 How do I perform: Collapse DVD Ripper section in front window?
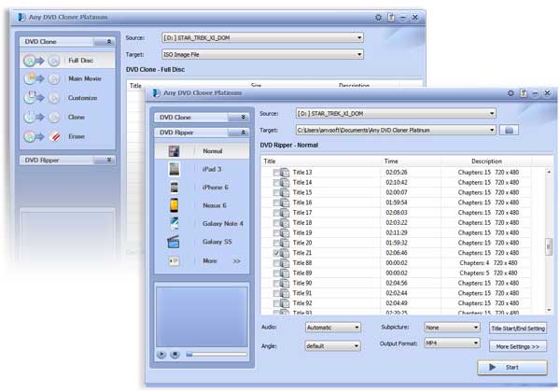[202, 133]
